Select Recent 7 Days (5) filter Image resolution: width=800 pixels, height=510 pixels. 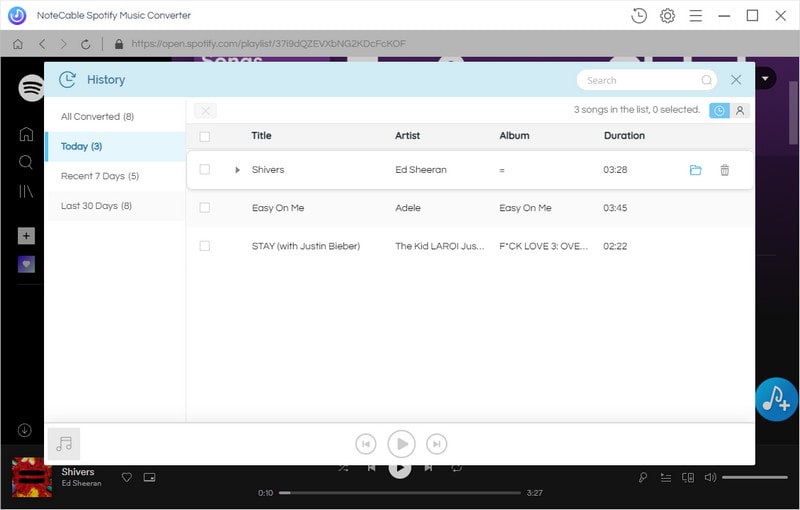[115, 176]
